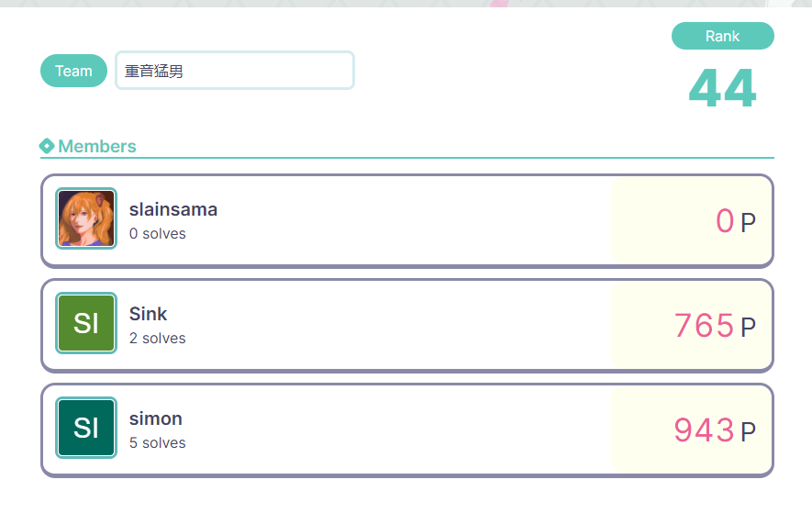Click Sink's 2 solves text
This screenshot has height=513, width=812.
tap(158, 339)
